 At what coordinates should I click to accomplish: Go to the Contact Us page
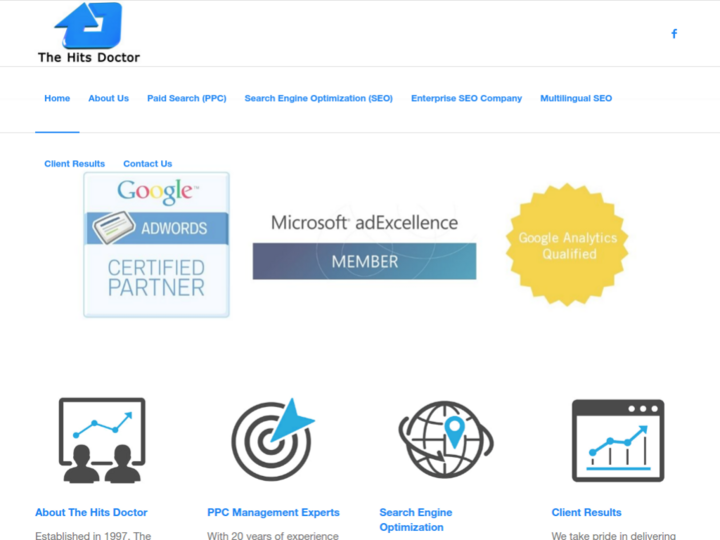pyautogui.click(x=147, y=164)
